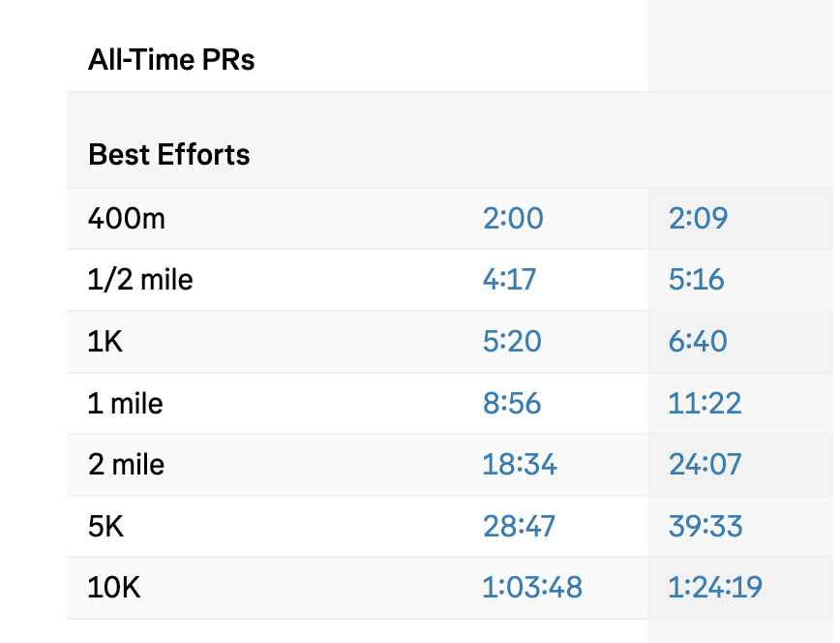Viewport: 840px width, 643px height.
Task: Open the 400m best effort 2:00
Action: pyautogui.click(x=513, y=219)
